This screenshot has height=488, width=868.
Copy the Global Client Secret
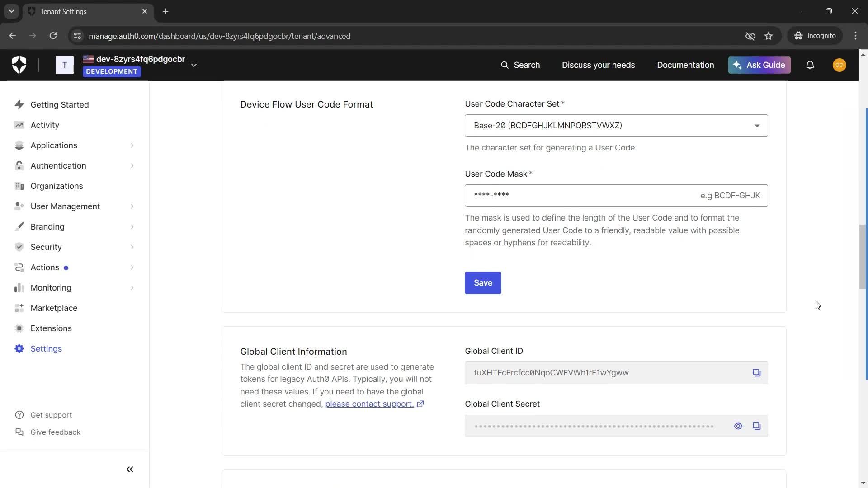point(756,426)
